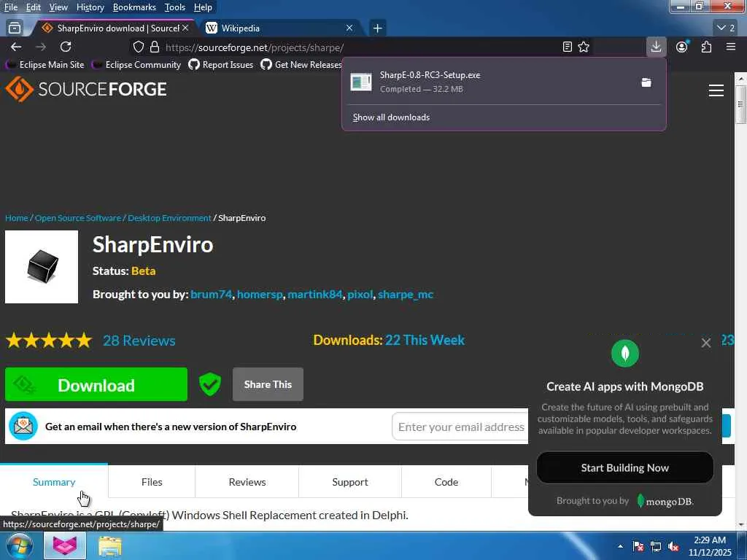This screenshot has width=747, height=560.
Task: Click the pink browser icon on taskbar
Action: [x=65, y=545]
